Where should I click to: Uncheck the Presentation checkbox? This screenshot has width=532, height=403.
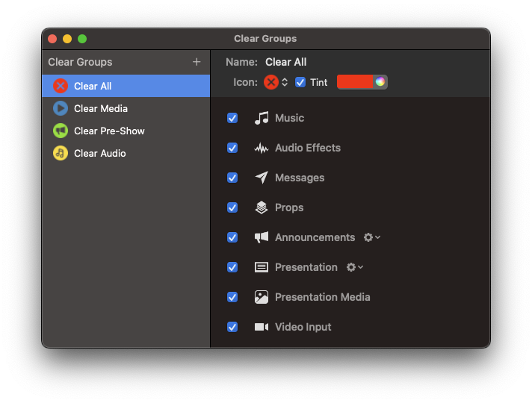pyautogui.click(x=232, y=267)
